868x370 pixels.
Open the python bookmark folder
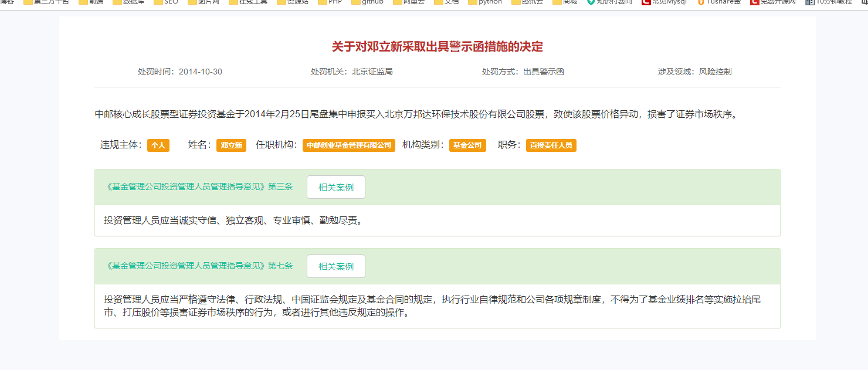484,2
